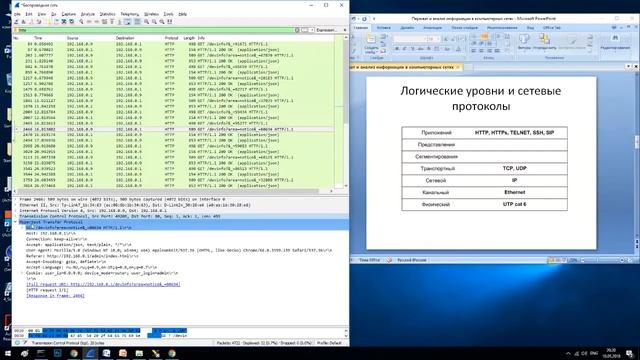Open the Telephony menu
640x360 pixels.
pos(130,14)
